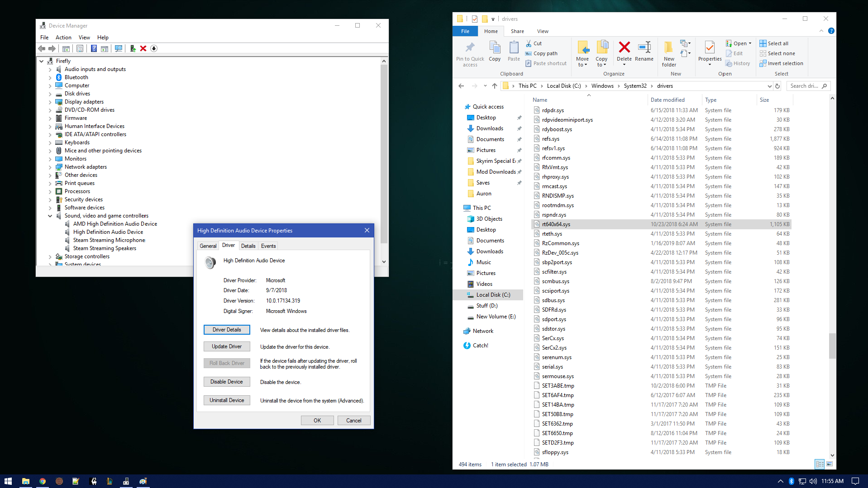The width and height of the screenshot is (868, 488).
Task: Click the Update driver toolbar icon with green arrow
Action: (x=133, y=48)
